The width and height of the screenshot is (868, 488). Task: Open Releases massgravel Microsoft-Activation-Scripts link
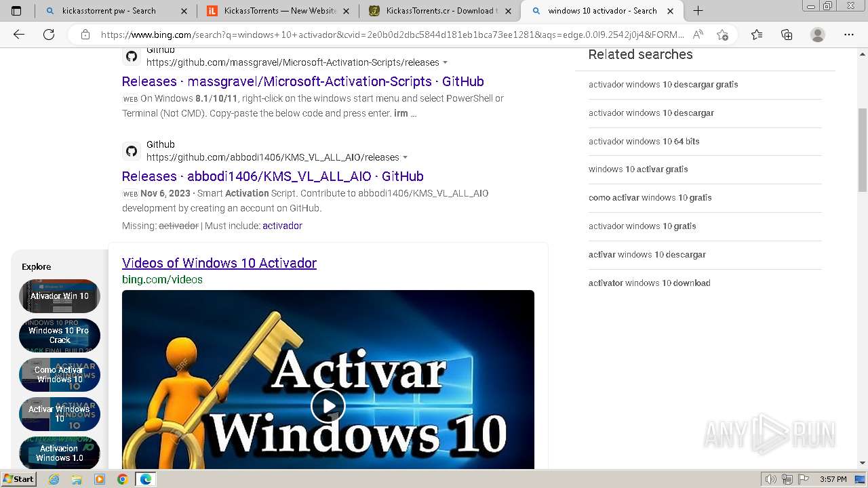(302, 81)
